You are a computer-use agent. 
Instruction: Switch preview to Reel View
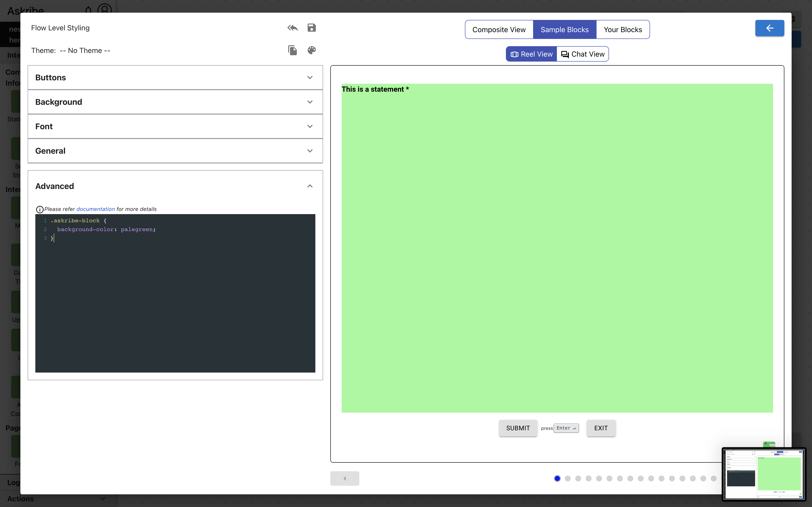pyautogui.click(x=532, y=54)
